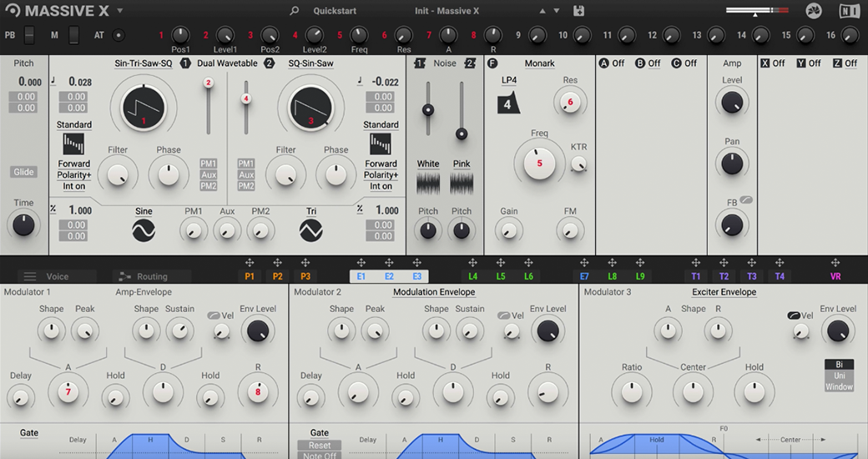This screenshot has width=868, height=459.
Task: Click Note Off button in Modulator 2
Action: coord(320,456)
